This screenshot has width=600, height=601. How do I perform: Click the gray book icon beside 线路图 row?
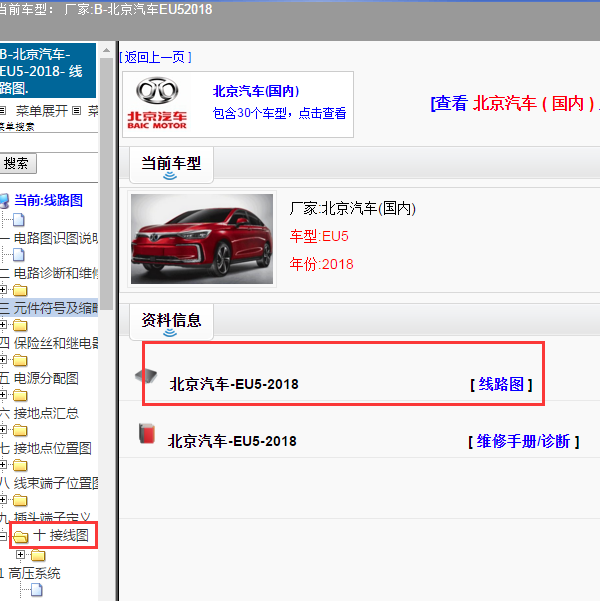[146, 375]
